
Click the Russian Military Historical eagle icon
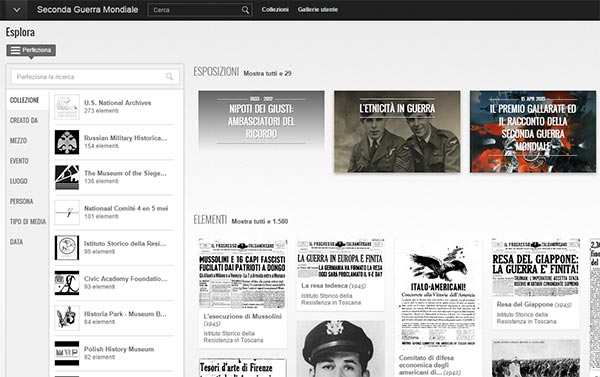pyautogui.click(x=67, y=142)
